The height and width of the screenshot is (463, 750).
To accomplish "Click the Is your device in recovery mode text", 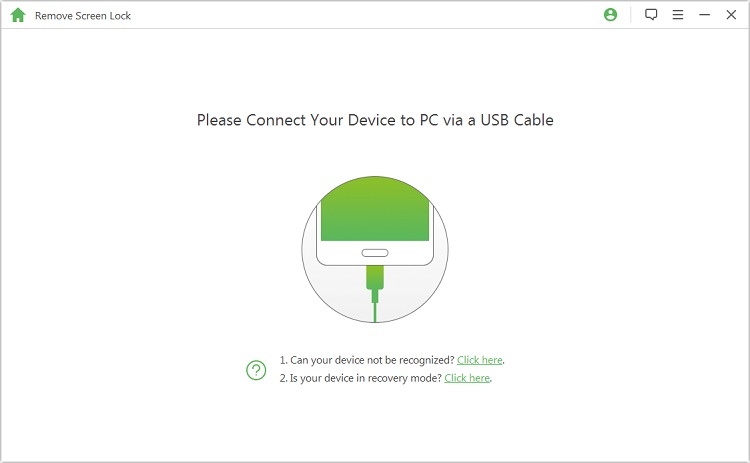I will [x=360, y=378].
